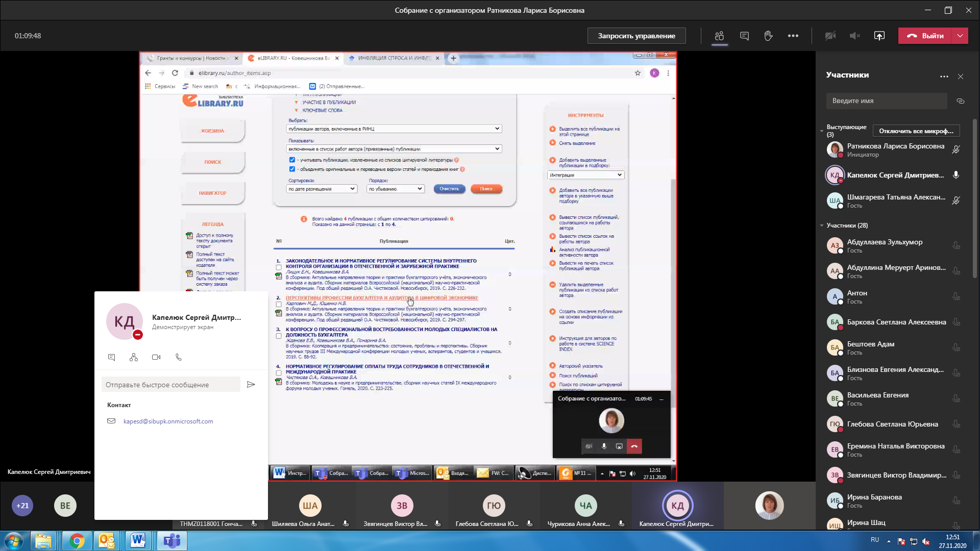The image size is (980, 551).
Task: Open Teams from taskbar
Action: (x=172, y=541)
